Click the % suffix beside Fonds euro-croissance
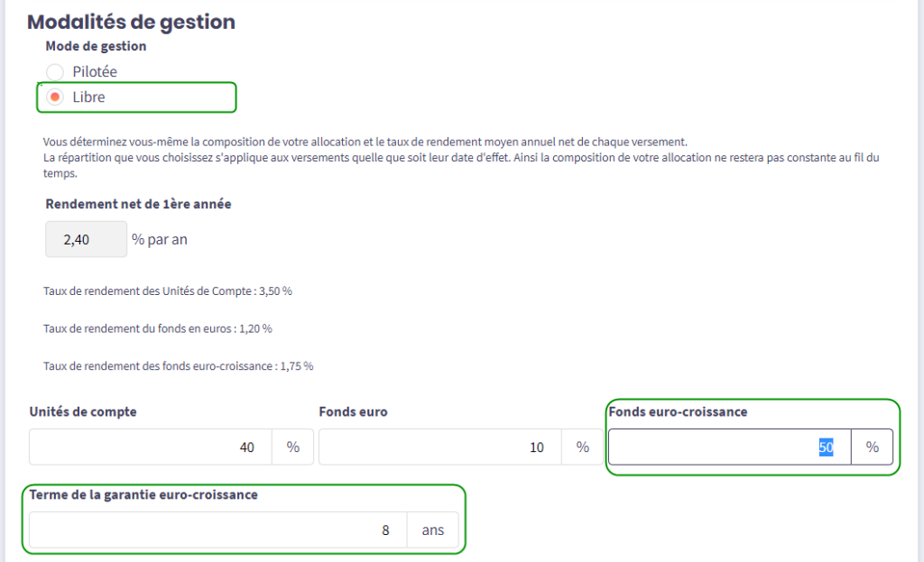924x562 pixels. [872, 447]
